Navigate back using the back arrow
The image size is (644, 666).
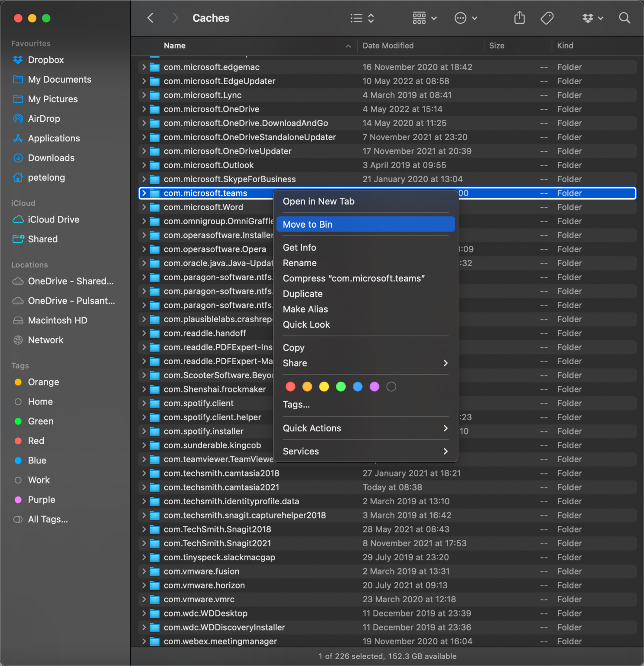150,18
